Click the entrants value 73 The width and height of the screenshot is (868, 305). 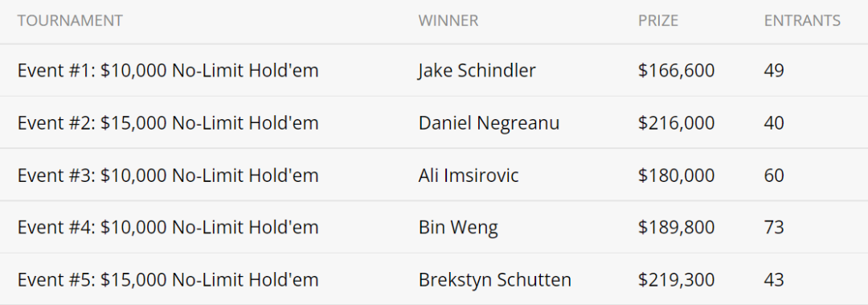774,228
